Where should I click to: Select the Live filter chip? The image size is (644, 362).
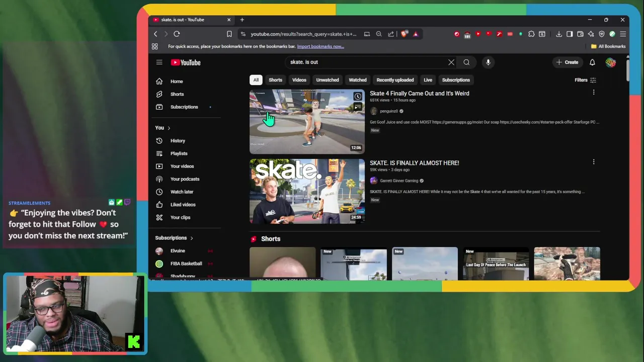(x=428, y=80)
